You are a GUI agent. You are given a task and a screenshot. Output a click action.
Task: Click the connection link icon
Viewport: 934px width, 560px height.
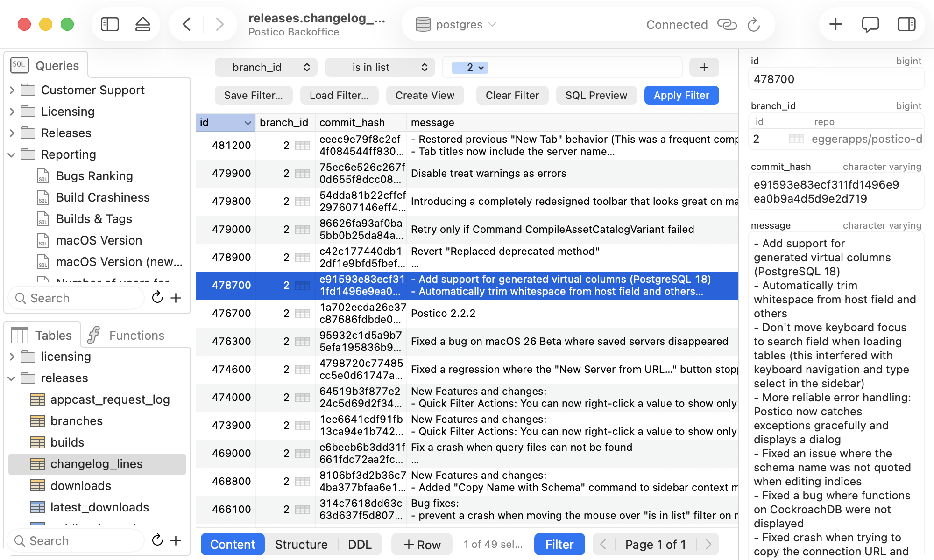(727, 24)
